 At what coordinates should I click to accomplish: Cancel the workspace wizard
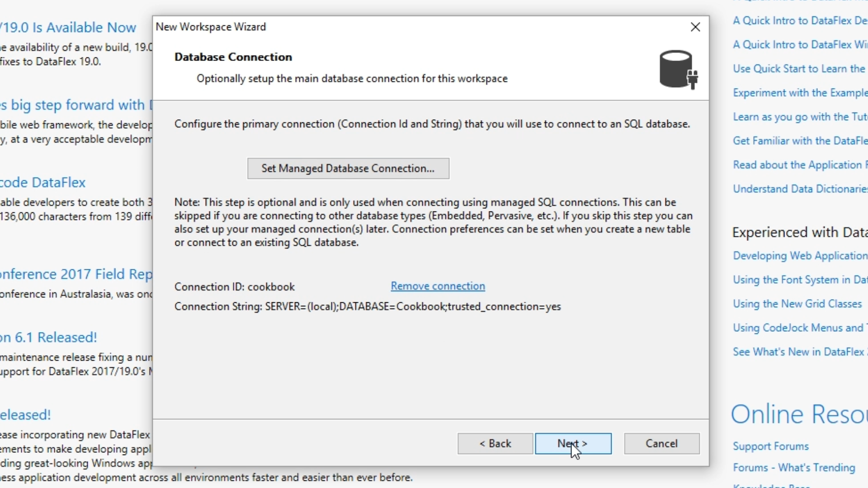click(x=661, y=444)
